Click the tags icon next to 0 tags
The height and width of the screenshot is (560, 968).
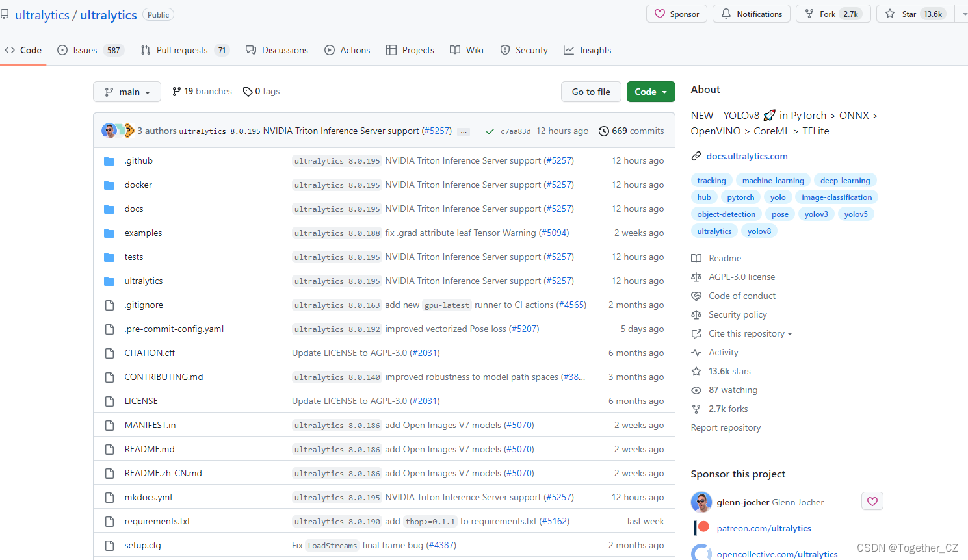pos(248,92)
